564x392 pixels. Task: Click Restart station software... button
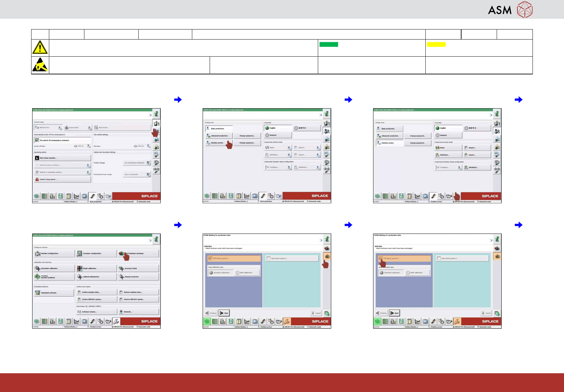(62, 165)
